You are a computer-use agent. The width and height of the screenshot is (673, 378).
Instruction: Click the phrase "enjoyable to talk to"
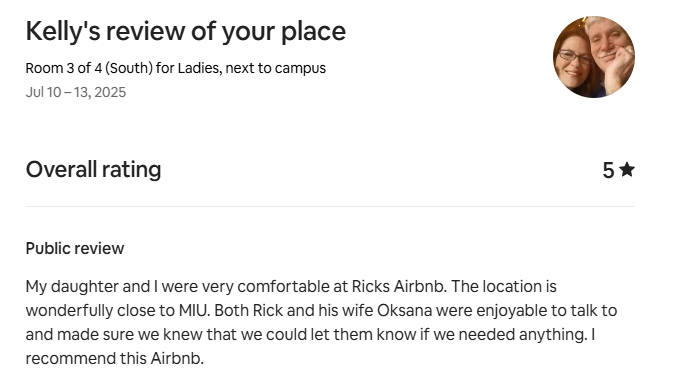tap(546, 310)
